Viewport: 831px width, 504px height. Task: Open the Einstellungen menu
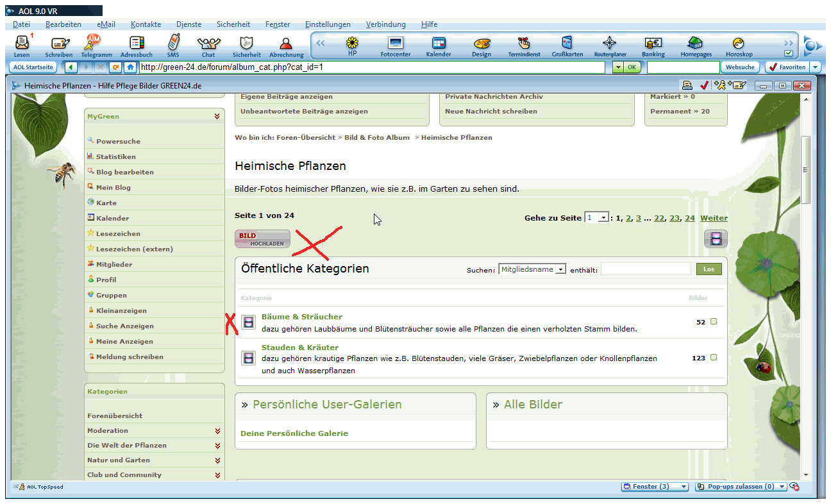click(x=328, y=24)
